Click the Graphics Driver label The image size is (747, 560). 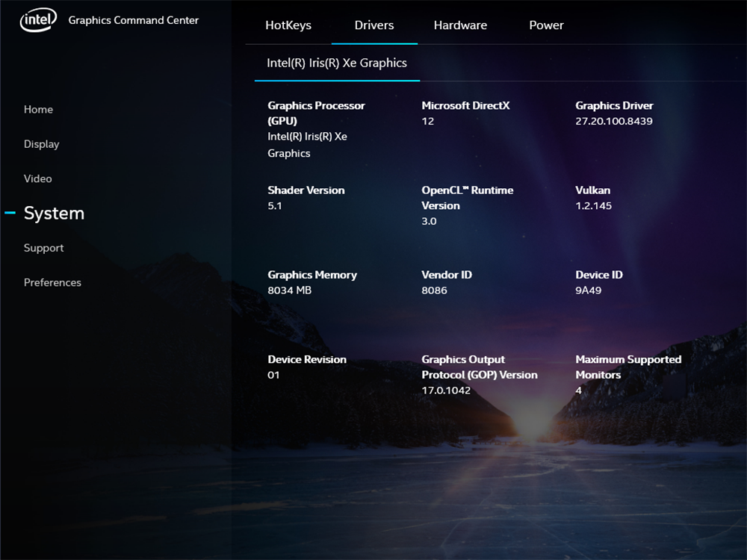click(614, 106)
